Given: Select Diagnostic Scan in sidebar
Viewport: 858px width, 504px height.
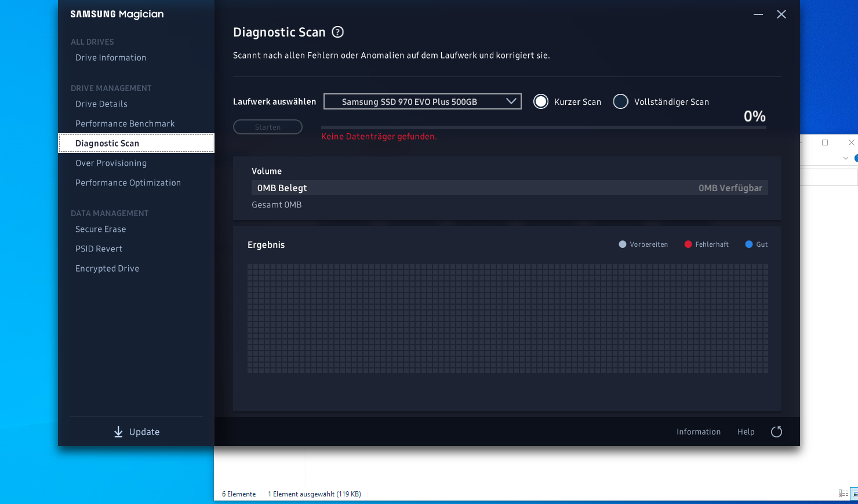Looking at the screenshot, I should pos(136,143).
